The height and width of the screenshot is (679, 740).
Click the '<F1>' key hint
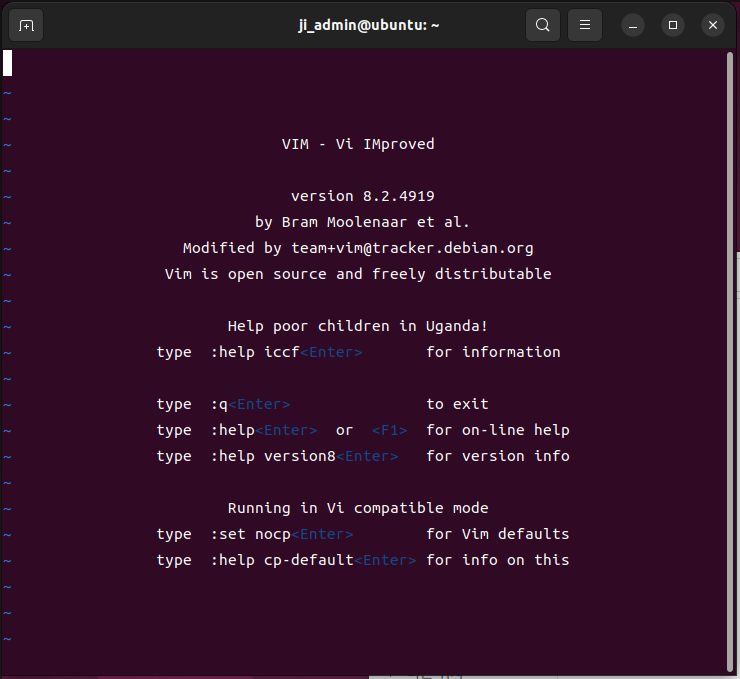coord(389,430)
